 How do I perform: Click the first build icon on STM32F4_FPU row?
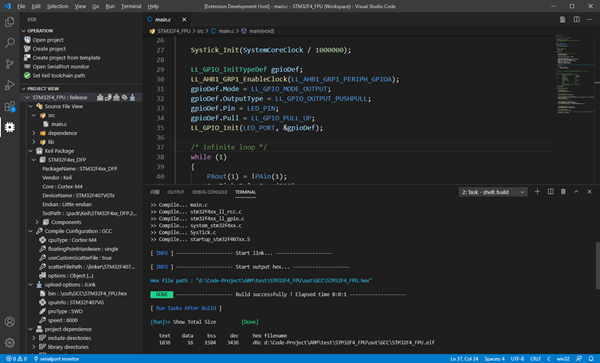point(100,98)
